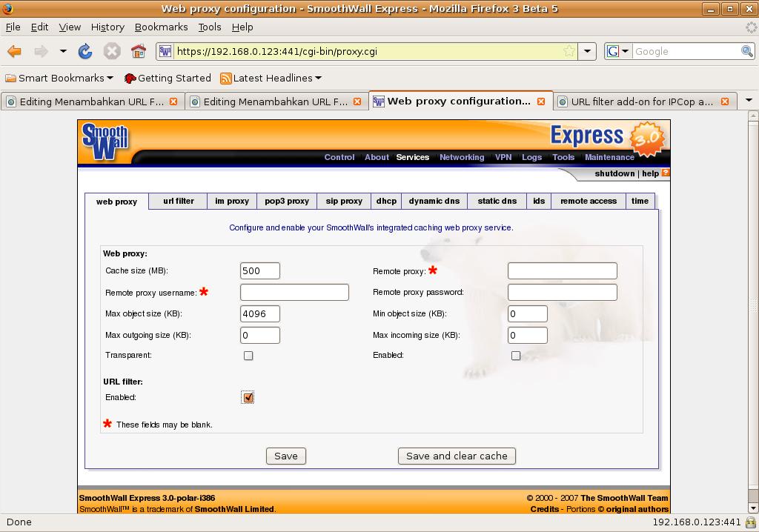Select the static dns tab

coord(497,201)
